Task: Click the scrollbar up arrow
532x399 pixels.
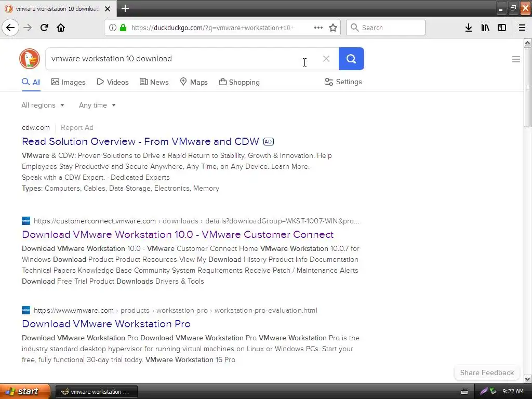Action: click(528, 43)
